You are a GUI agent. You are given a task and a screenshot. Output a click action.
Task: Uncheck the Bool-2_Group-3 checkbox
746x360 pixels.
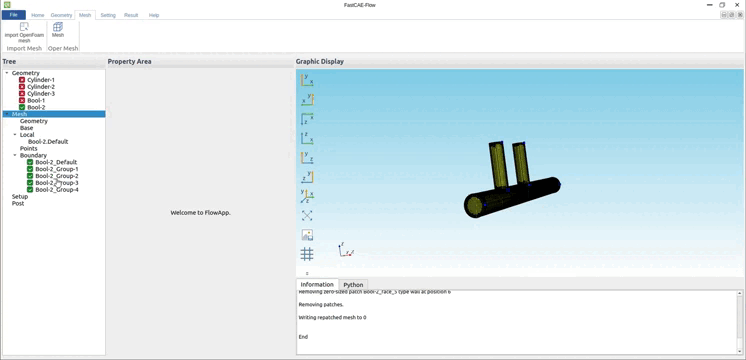[x=30, y=183]
